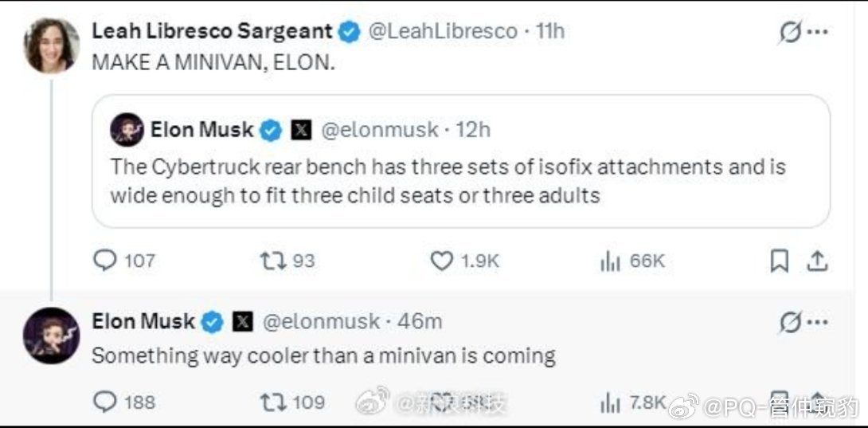Repost Elon's reply with 109 reposts

click(272, 402)
